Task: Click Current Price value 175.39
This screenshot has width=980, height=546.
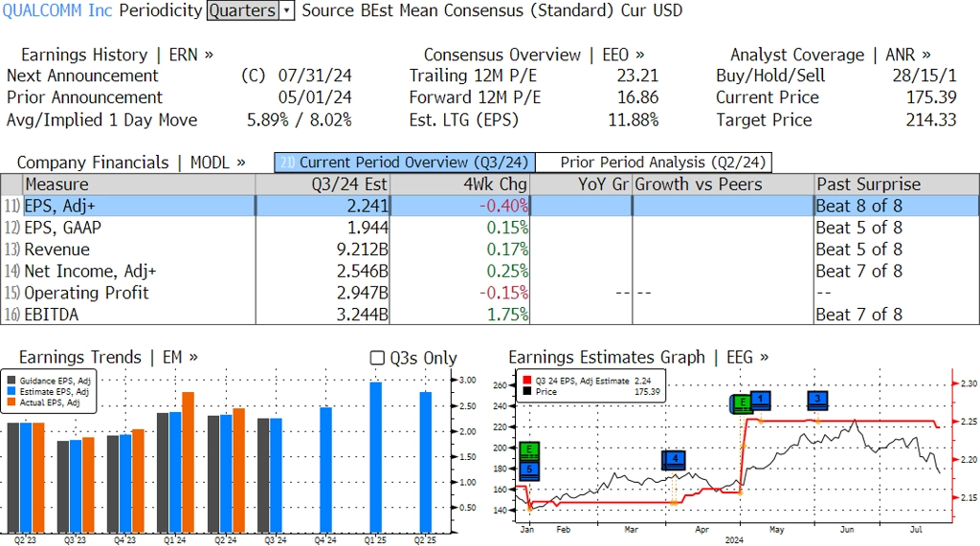Action: [931, 98]
